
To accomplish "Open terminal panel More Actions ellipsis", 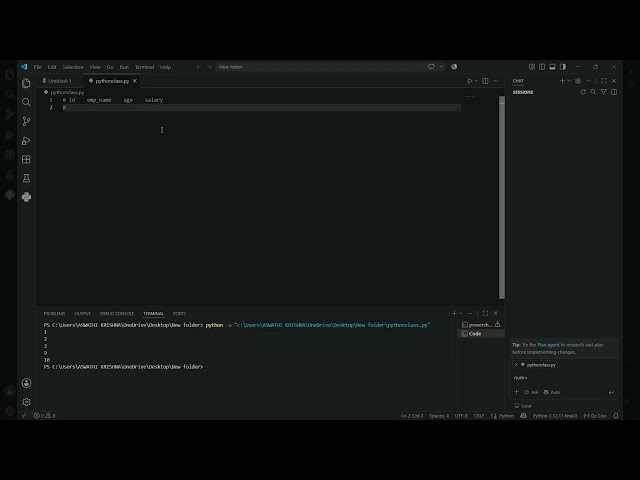I will [470, 313].
